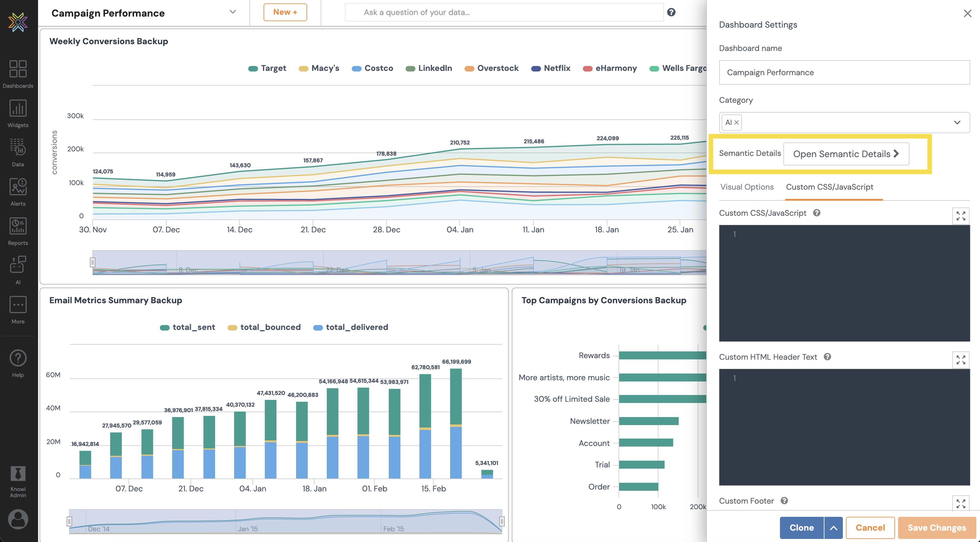Click the Trial bar in Top Campaigns

(x=642, y=465)
